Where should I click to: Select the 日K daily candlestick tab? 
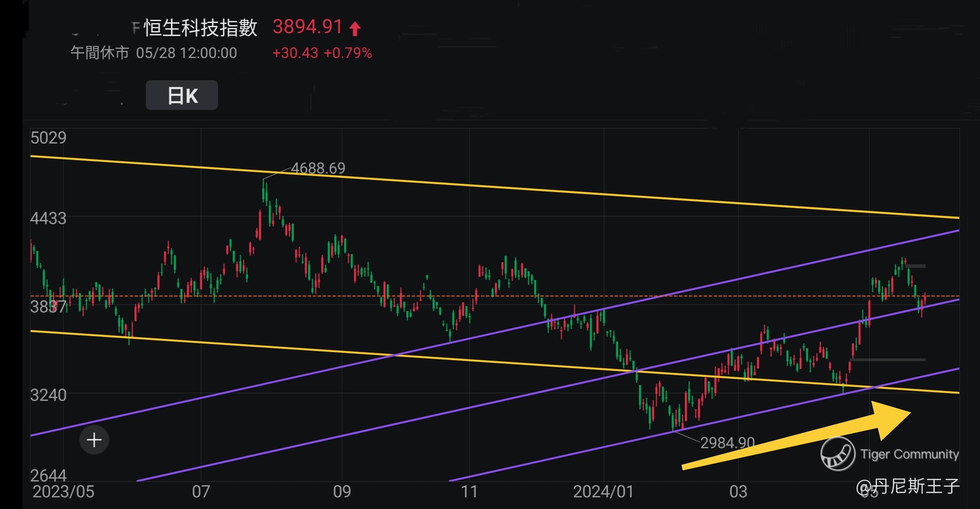182,95
